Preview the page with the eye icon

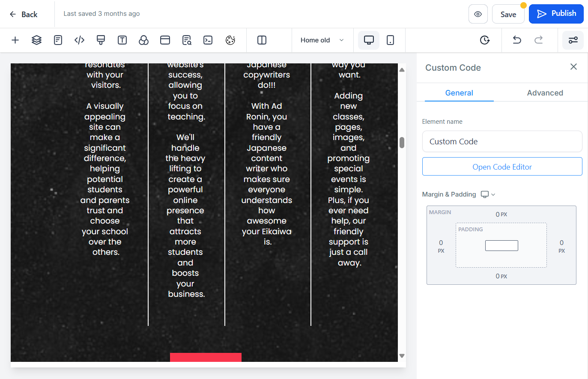point(478,14)
